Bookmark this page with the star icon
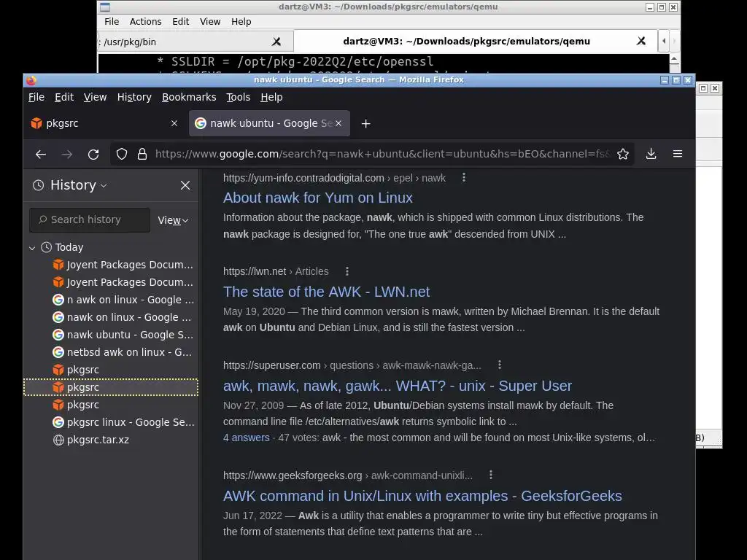This screenshot has width=747, height=560. coord(623,154)
